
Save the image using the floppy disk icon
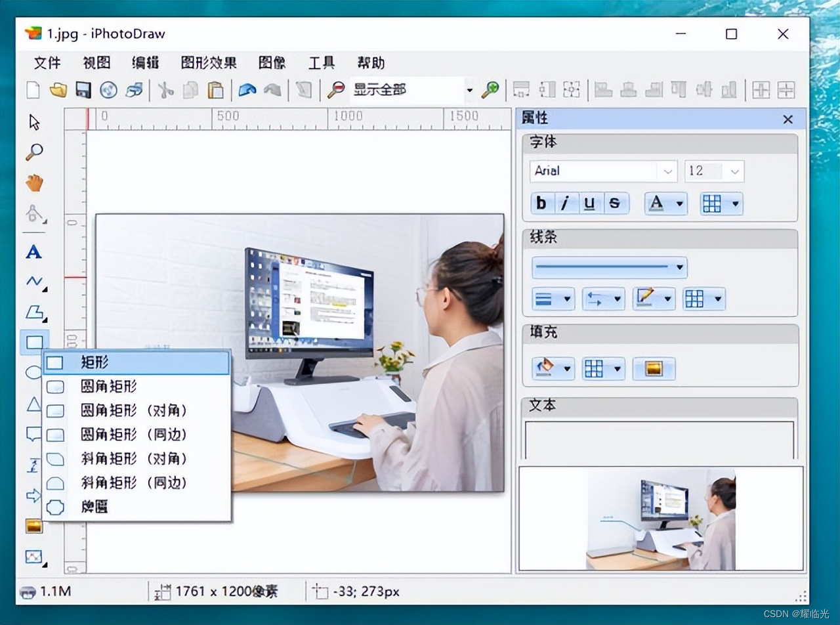click(83, 90)
